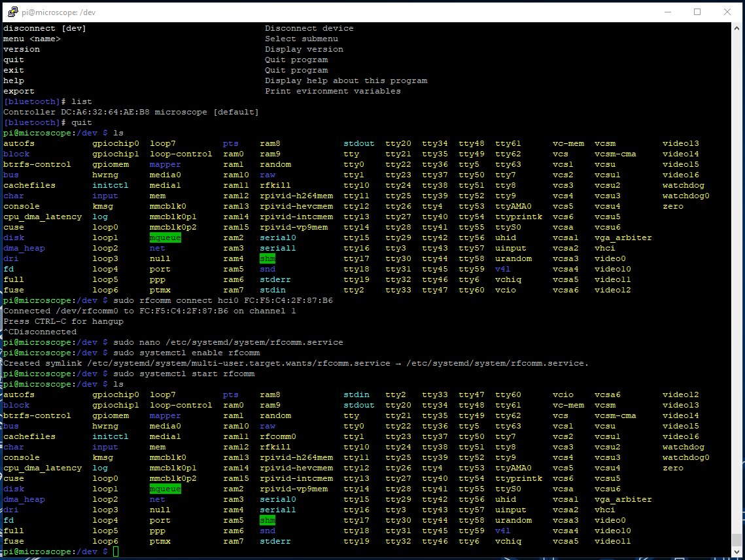Click the 'sudo systemctl enable rfcomm' command
This screenshot has width=745, height=560.
pos(186,353)
